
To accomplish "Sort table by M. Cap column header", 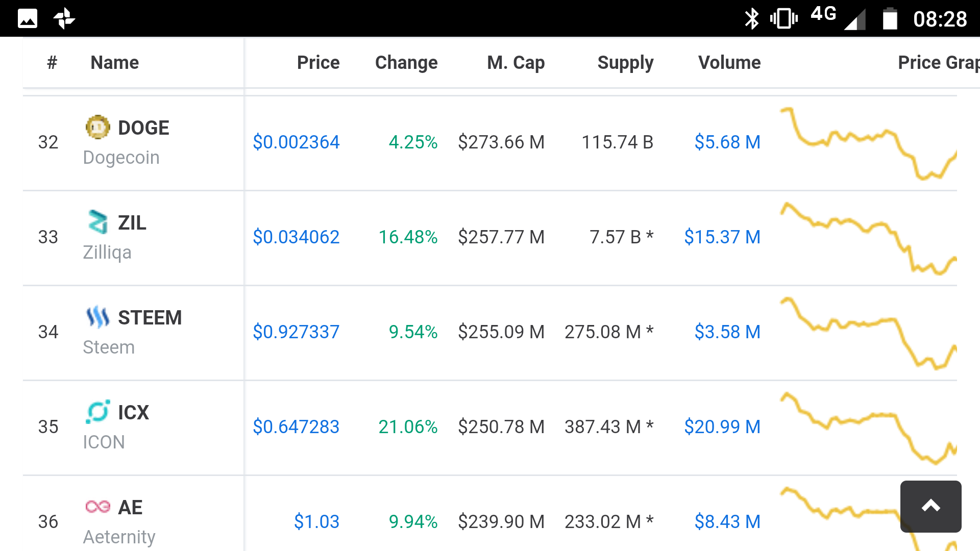I will [516, 62].
